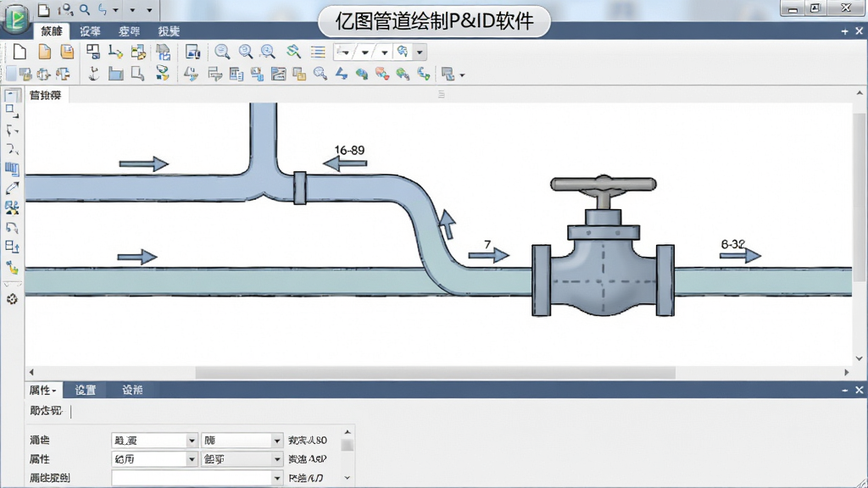Click the canvas scroll right arrow
This screenshot has height=488, width=868.
847,373
